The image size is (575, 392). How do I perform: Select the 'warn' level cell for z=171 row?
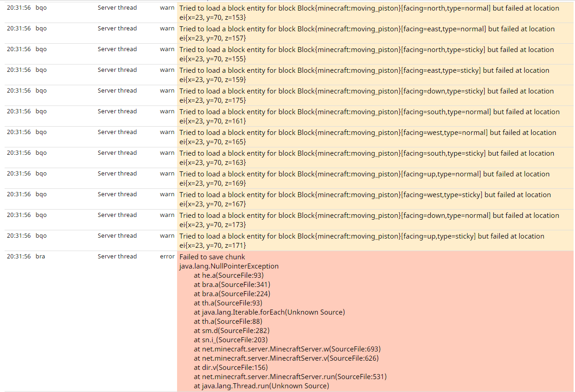pyautogui.click(x=167, y=236)
